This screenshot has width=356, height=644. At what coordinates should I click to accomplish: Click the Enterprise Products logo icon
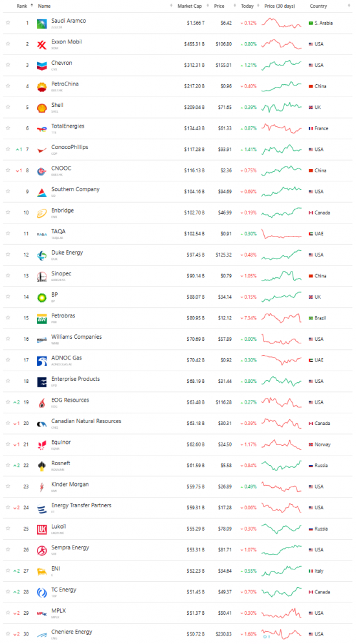click(42, 382)
